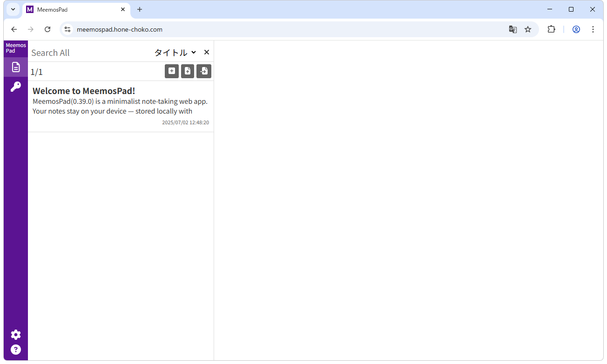View site information icon in address bar
Viewport: 607px width, 364px height.
coord(67,29)
